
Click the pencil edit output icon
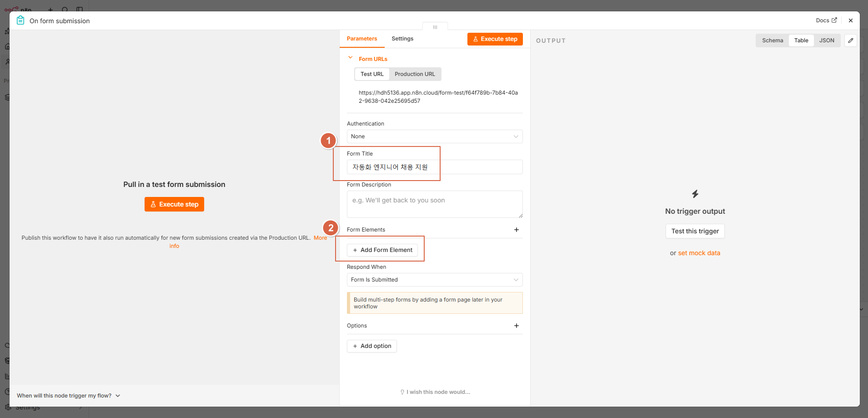click(851, 40)
